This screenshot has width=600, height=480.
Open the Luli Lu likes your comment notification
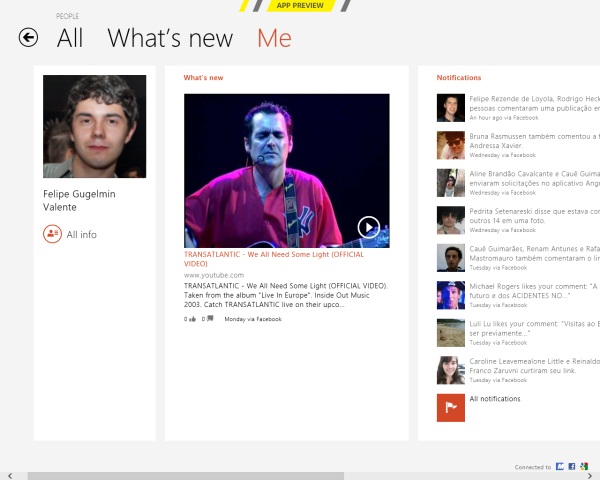535,328
